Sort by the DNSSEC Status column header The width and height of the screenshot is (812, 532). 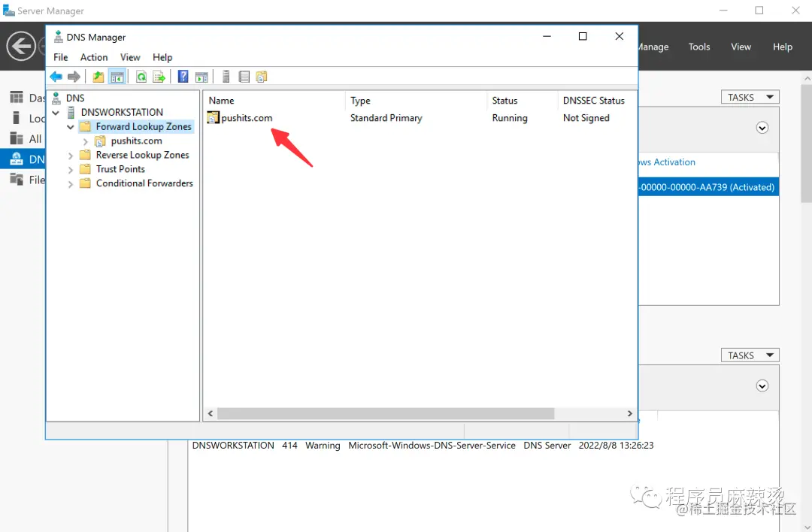pyautogui.click(x=597, y=101)
